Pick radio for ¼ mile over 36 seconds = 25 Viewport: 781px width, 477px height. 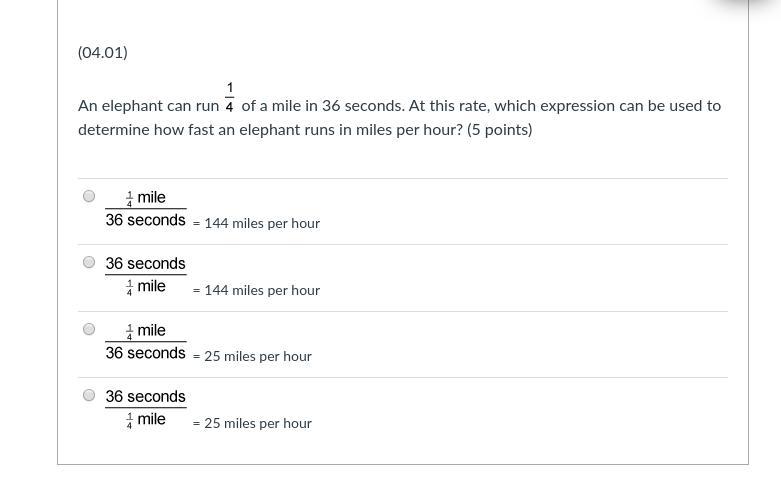coord(89,329)
